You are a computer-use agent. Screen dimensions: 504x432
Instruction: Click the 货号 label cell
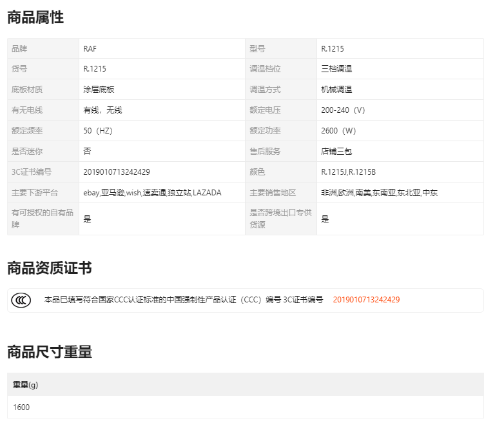[x=43, y=69]
